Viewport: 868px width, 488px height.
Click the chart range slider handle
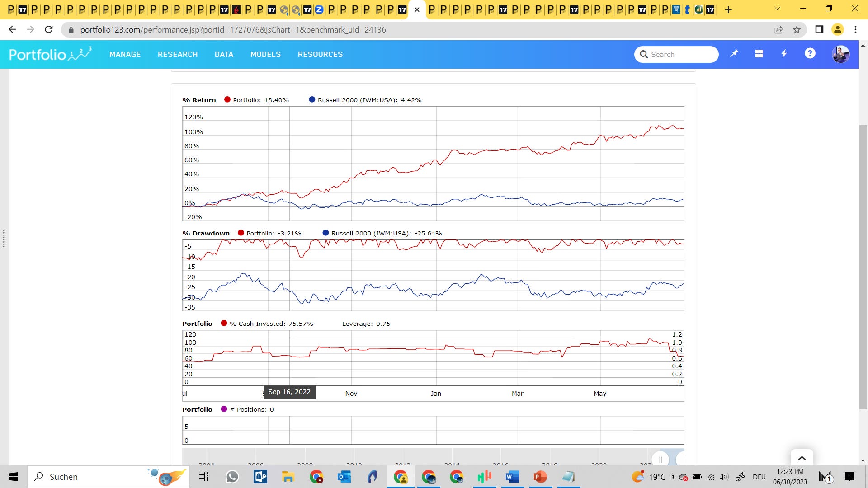(x=660, y=460)
